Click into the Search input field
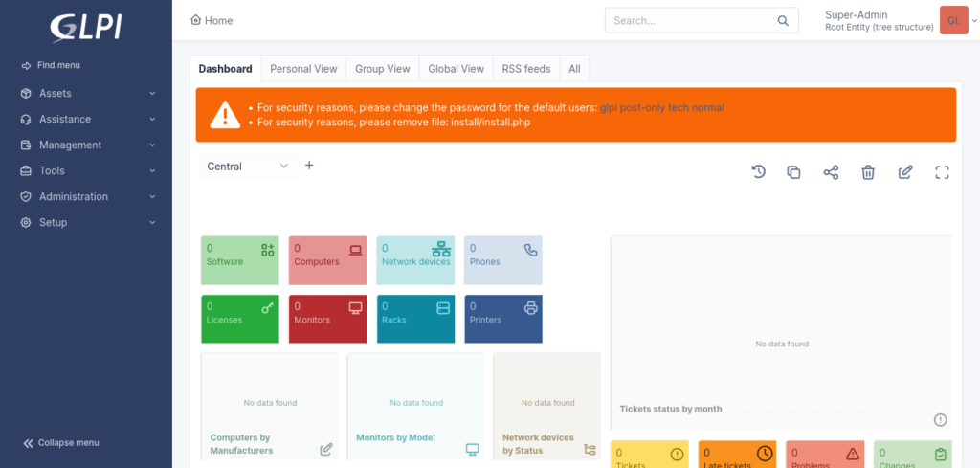This screenshot has height=468, width=980. tap(689, 20)
